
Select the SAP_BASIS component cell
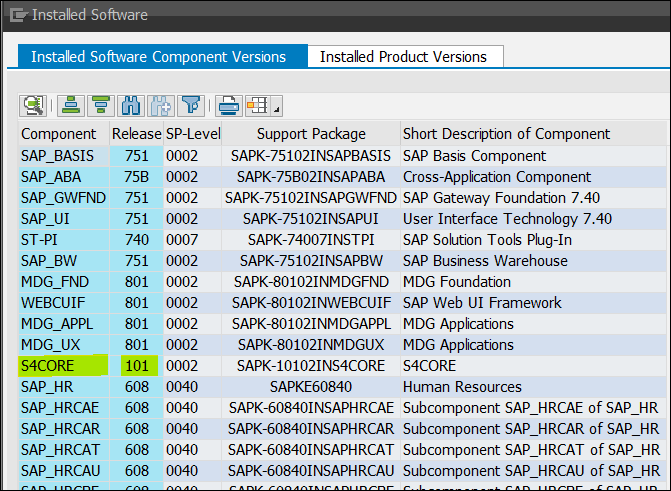pos(64,156)
